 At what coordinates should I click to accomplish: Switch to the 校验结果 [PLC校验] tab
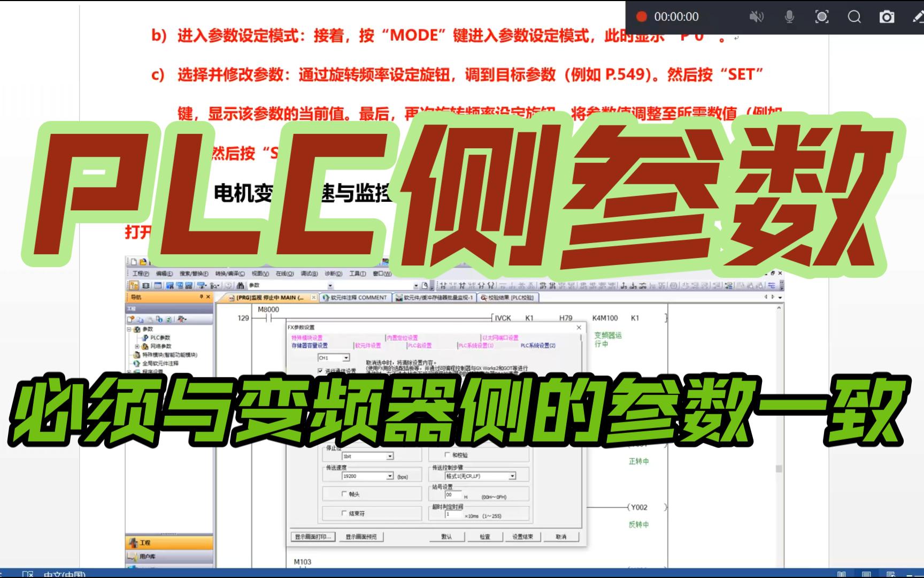(x=507, y=298)
